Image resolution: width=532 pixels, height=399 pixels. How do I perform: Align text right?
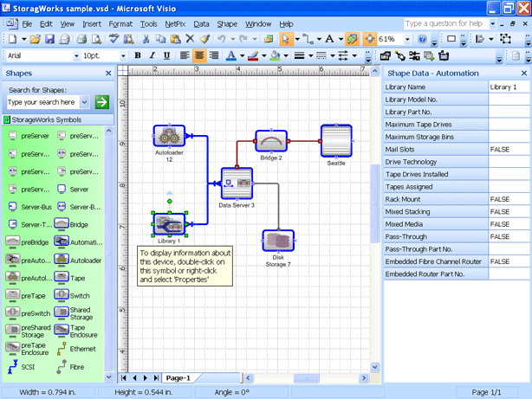tap(214, 55)
